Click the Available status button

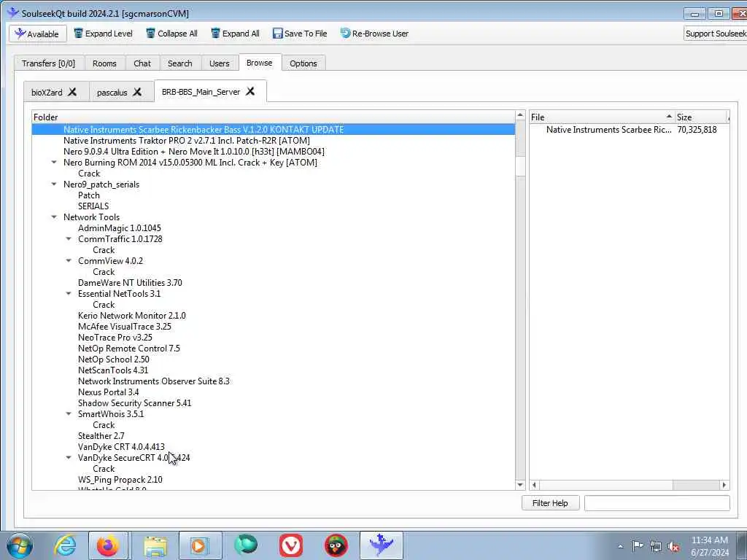[38, 34]
